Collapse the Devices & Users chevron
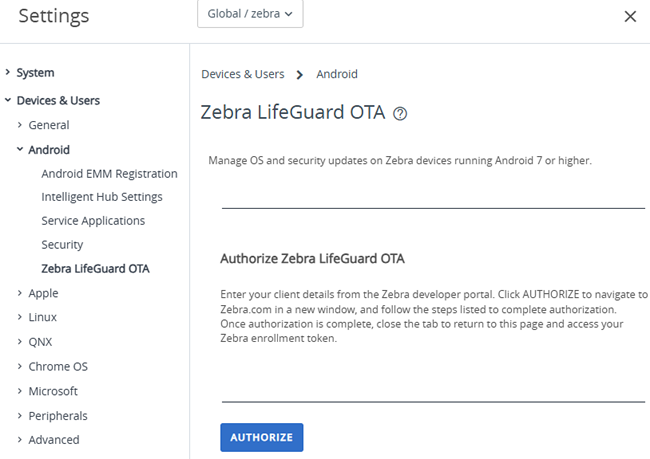This screenshot has height=459, width=650. click(7, 100)
